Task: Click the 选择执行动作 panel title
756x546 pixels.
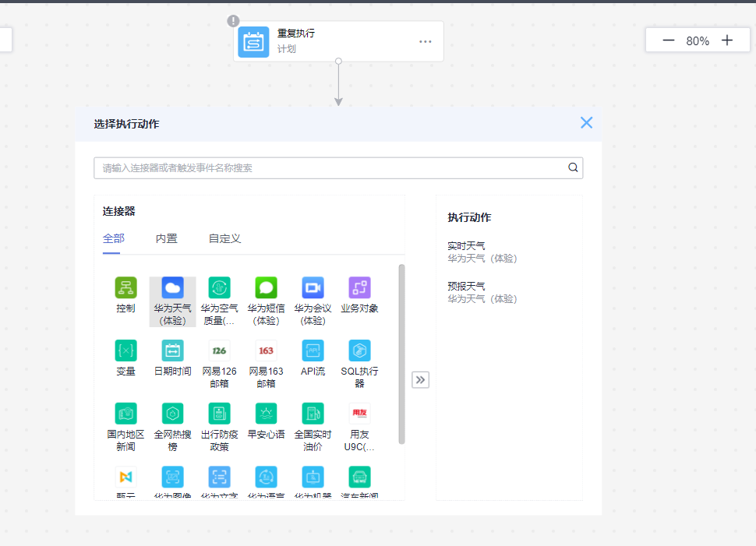Action: click(x=126, y=124)
